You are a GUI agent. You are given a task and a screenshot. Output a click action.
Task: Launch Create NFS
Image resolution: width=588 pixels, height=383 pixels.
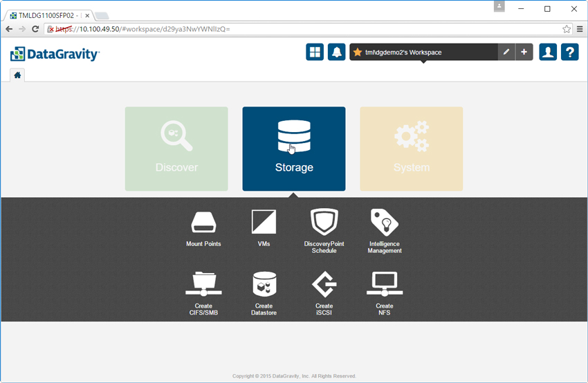385,293
